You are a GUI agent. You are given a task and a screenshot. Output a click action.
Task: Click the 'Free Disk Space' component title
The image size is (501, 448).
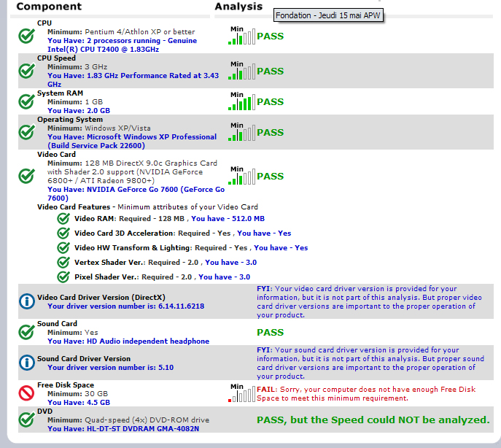(66, 385)
